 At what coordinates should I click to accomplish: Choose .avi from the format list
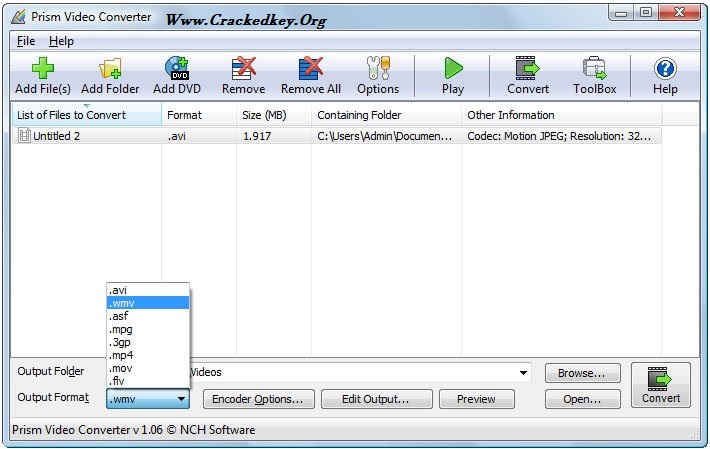[148, 290]
